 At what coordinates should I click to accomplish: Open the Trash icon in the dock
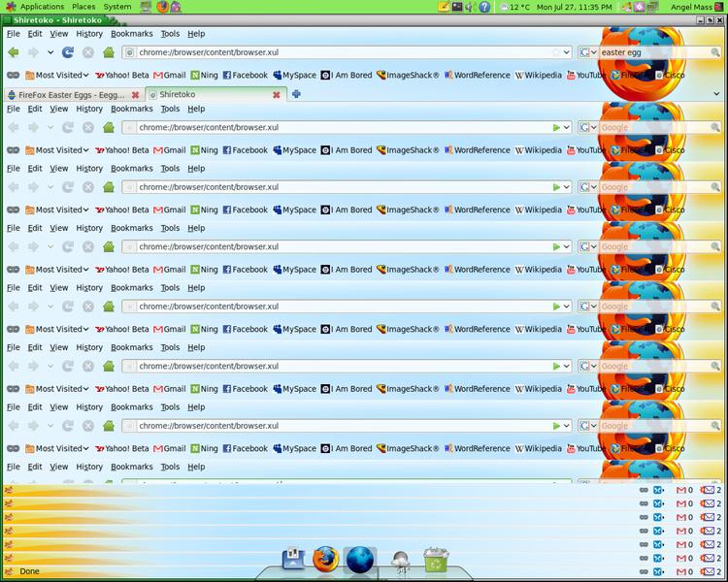point(436,560)
